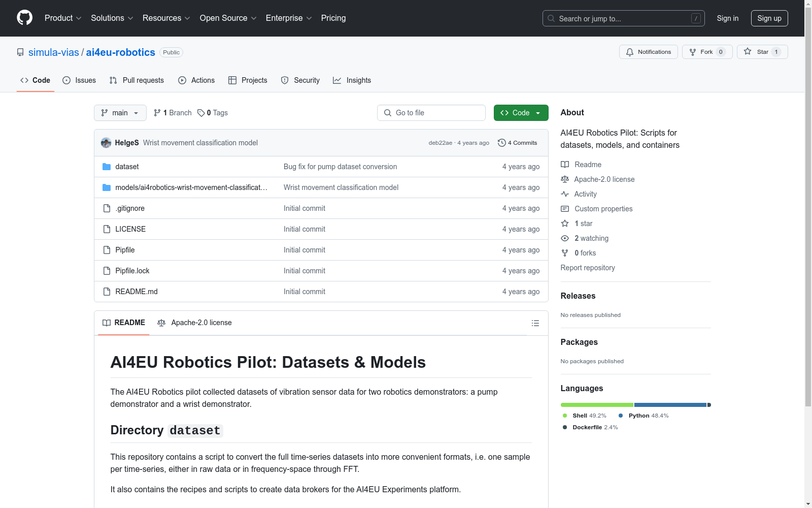This screenshot has height=508, width=812.
Task: Open the models/ai4robotics-wrist-movement folder name
Action: [191, 187]
